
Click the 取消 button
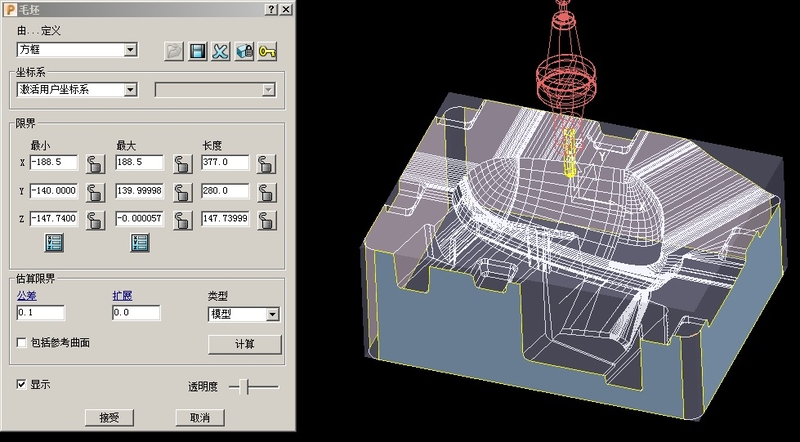click(x=200, y=418)
